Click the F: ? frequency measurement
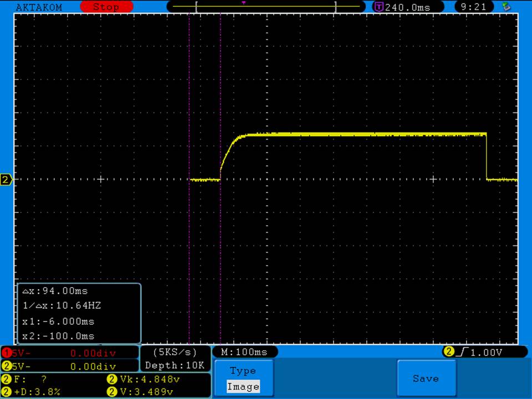 30,379
